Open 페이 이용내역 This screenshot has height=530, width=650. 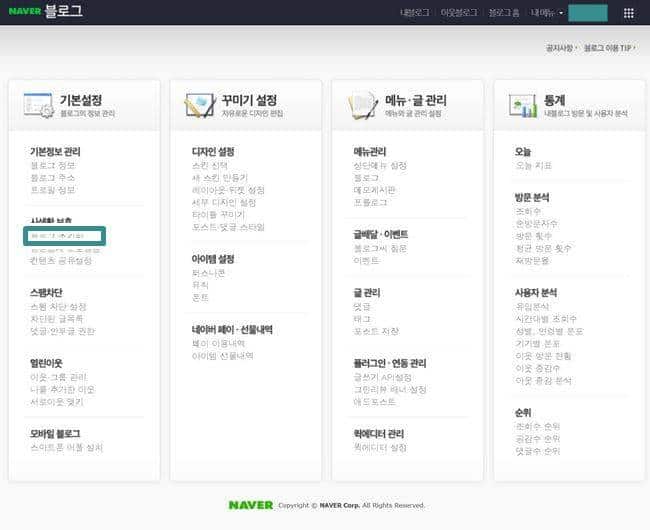click(x=218, y=344)
